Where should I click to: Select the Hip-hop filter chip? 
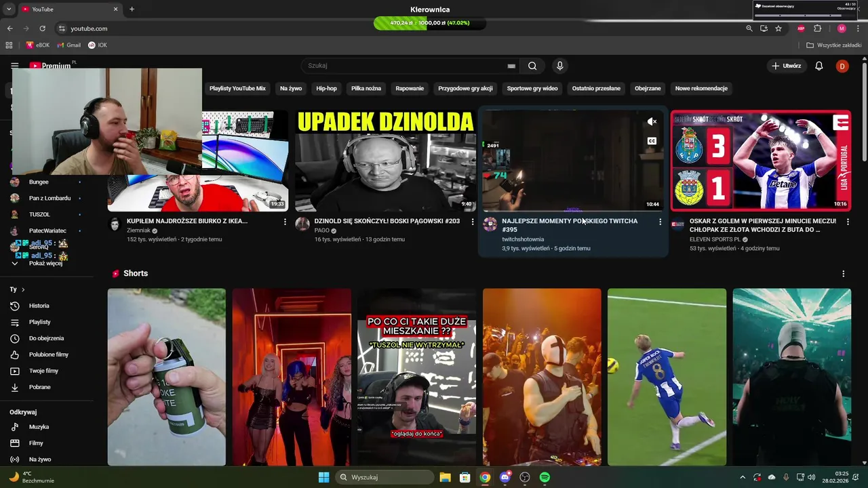click(326, 88)
